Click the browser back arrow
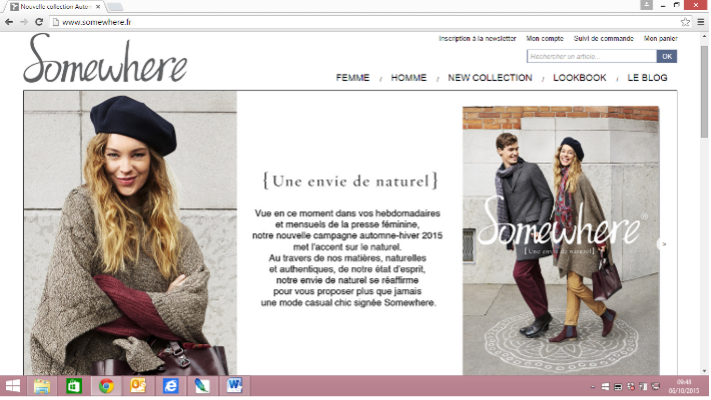Screen dimensions: 711x400 tap(9, 21)
